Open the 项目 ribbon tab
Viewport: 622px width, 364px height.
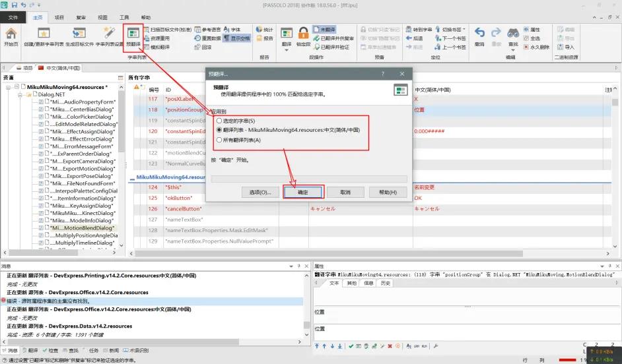point(59,17)
